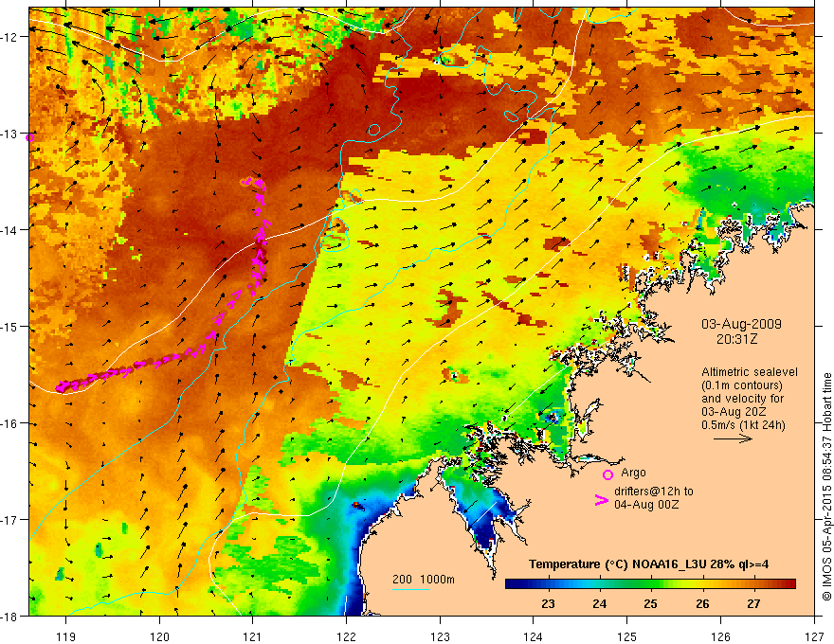834x644 pixels.
Task: Click the 'and velocity for' text
Action: tap(742, 399)
